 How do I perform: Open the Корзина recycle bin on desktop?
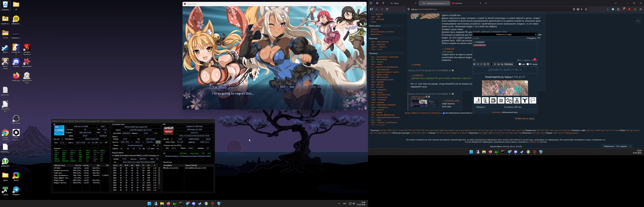coord(5,5)
